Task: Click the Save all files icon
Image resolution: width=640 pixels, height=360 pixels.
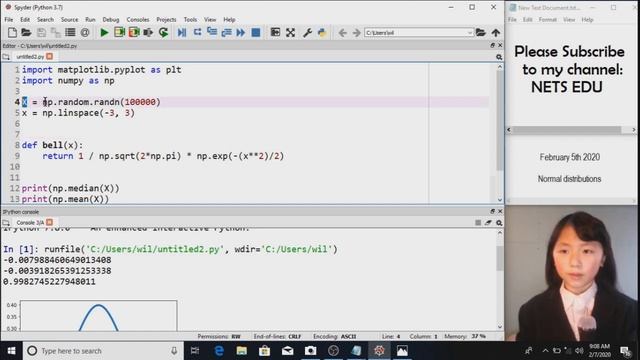Action: (56, 32)
